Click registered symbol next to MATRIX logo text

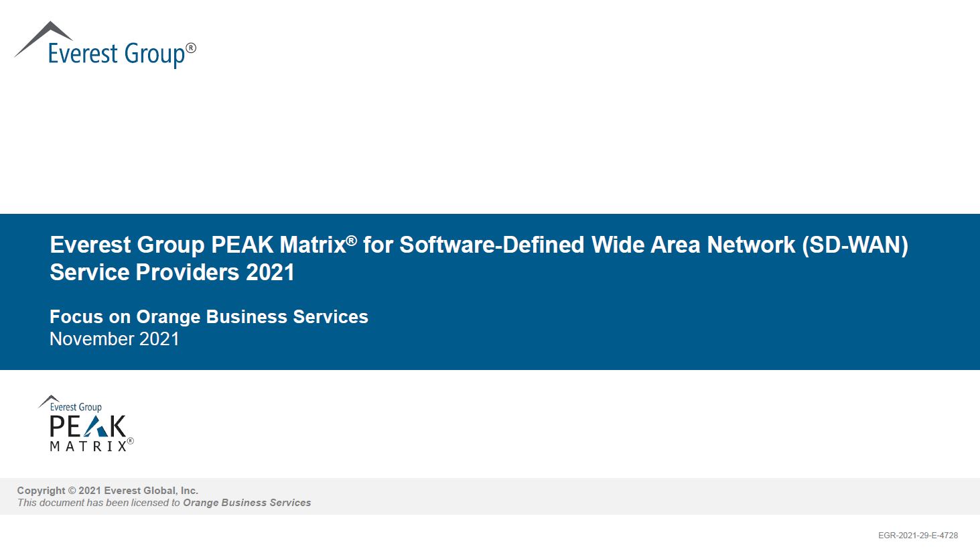point(131,441)
